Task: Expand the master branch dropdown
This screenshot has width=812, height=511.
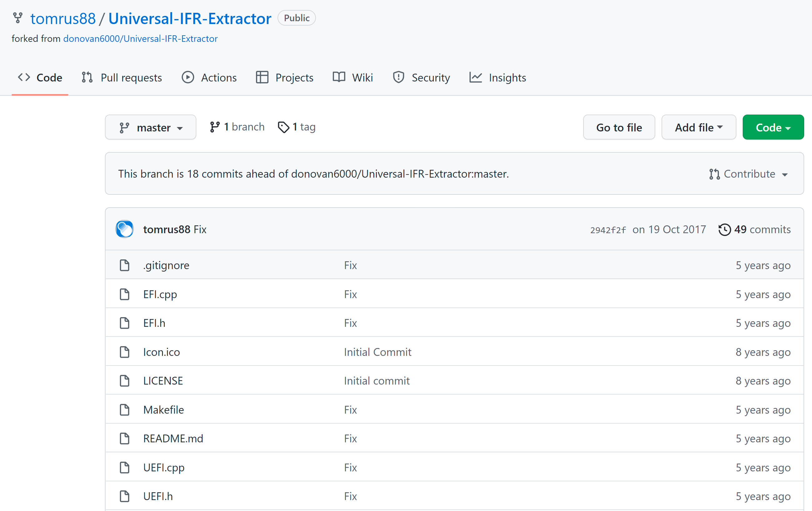Action: (150, 127)
